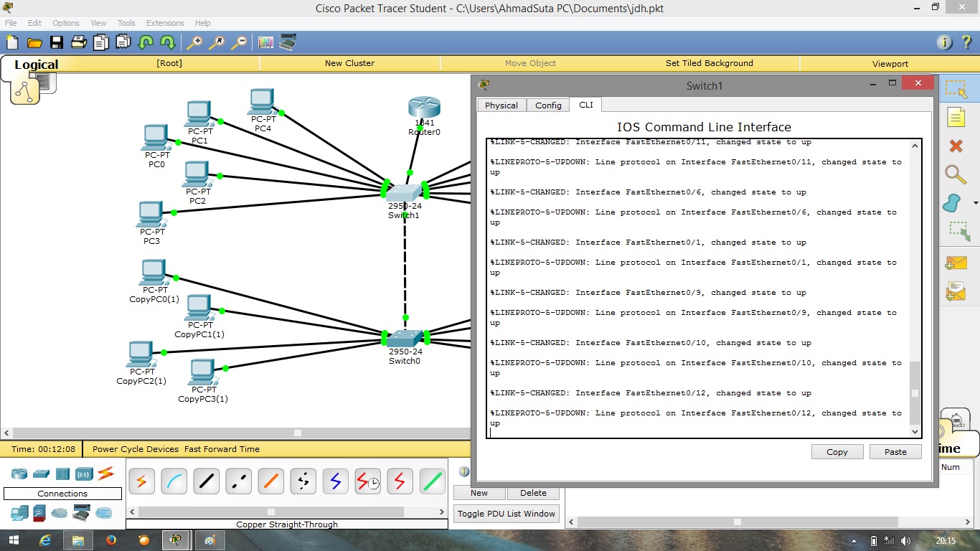This screenshot has width=980, height=551.
Task: Switch to the Config tab of Switch1
Action: coord(547,105)
